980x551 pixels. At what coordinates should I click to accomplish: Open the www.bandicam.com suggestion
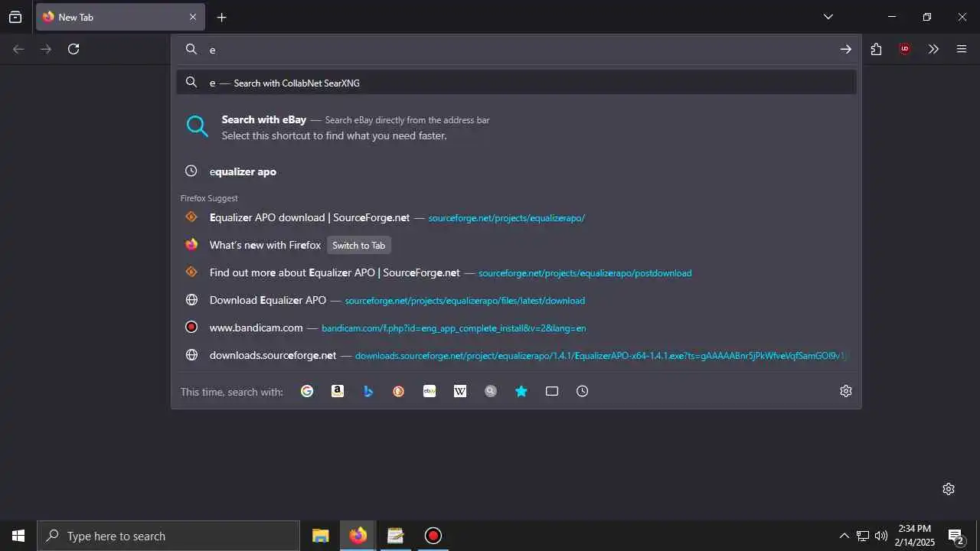coord(516,328)
